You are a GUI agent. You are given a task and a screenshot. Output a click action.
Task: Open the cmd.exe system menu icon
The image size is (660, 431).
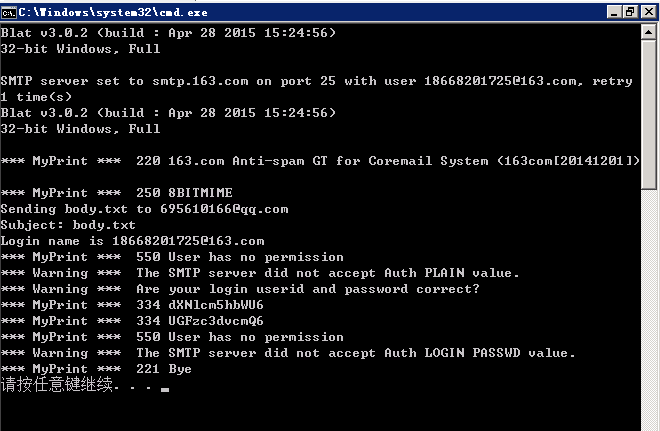pos(8,13)
